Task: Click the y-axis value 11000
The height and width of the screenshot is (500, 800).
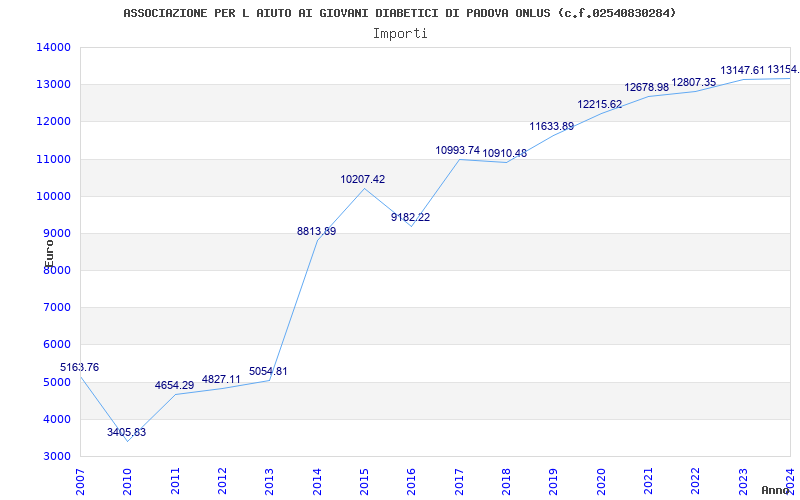Action: coord(53,159)
